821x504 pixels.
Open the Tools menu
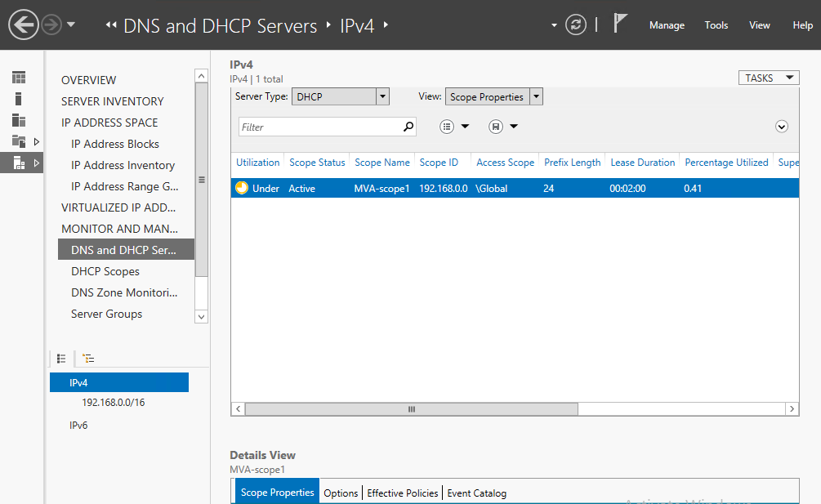[716, 25]
